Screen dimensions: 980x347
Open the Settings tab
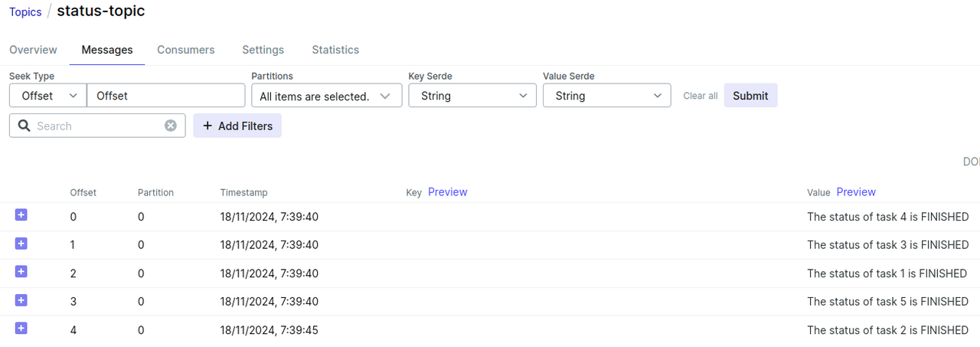[x=263, y=50]
